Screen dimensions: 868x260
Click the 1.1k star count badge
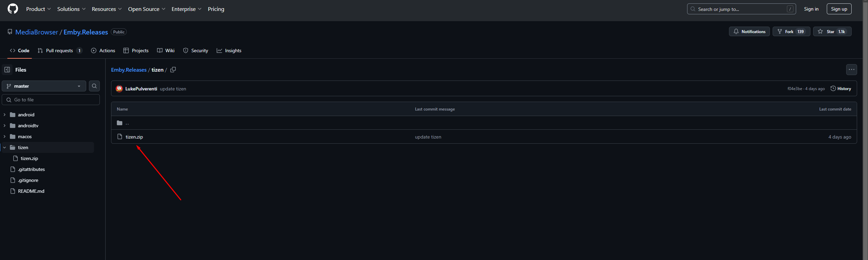pos(842,31)
